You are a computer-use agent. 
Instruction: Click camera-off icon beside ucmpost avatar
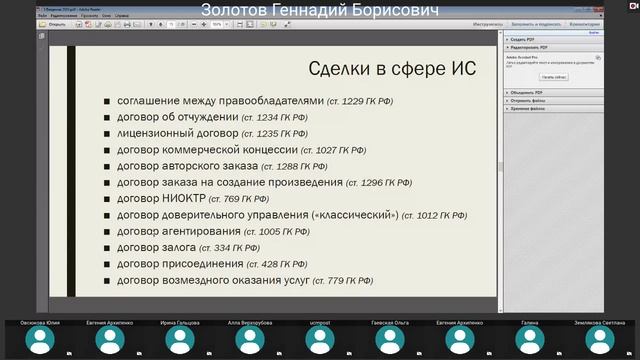(349, 353)
